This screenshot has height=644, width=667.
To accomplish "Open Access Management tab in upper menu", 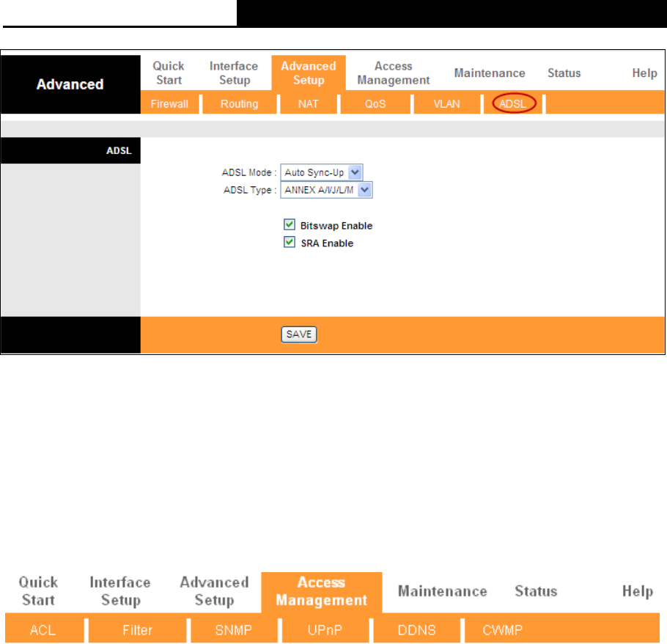I will click(x=393, y=73).
